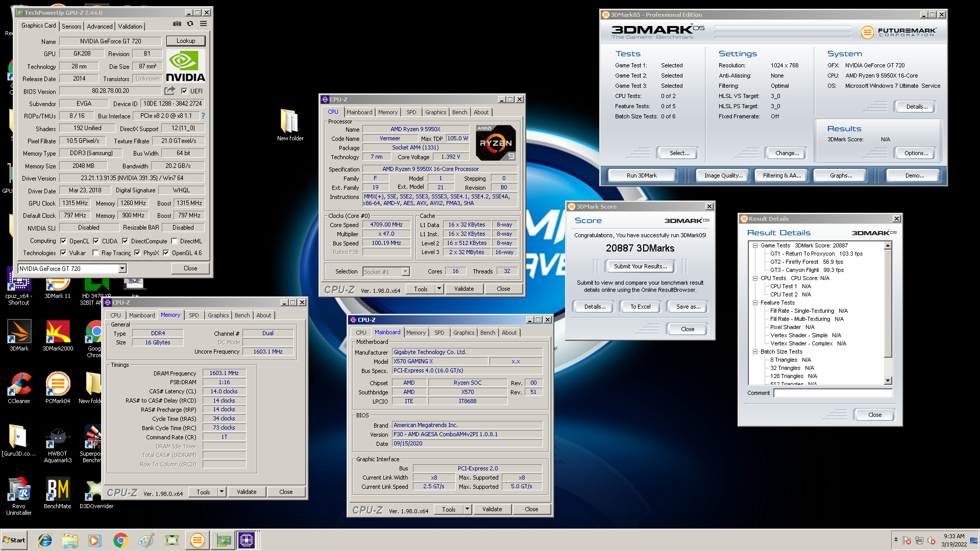Toggle the DirectML checkbox
Image resolution: width=980 pixels, height=551 pixels.
pyautogui.click(x=174, y=241)
